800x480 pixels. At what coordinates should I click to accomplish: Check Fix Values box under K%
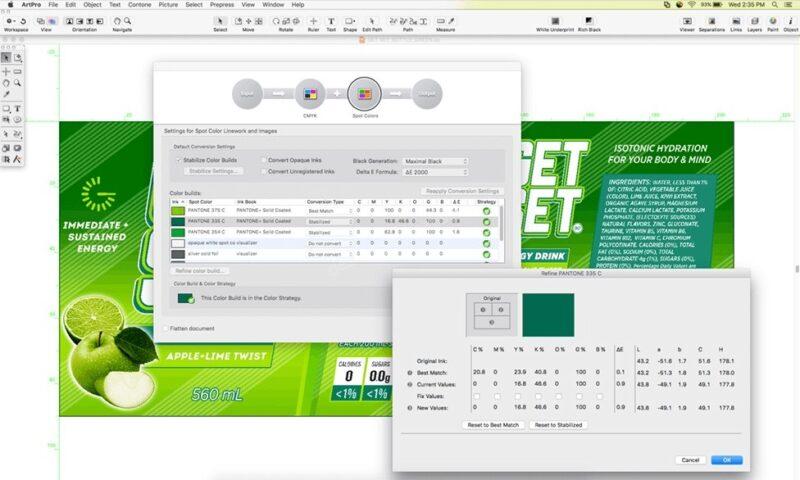538,396
